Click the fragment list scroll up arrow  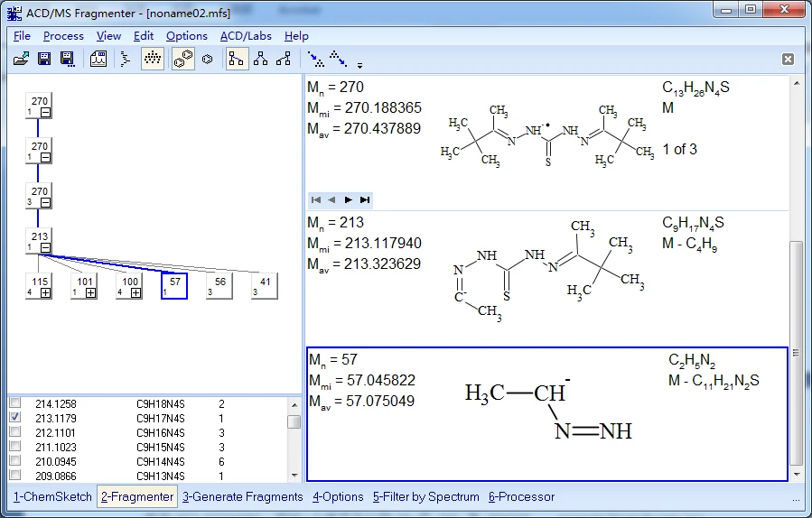pos(294,404)
